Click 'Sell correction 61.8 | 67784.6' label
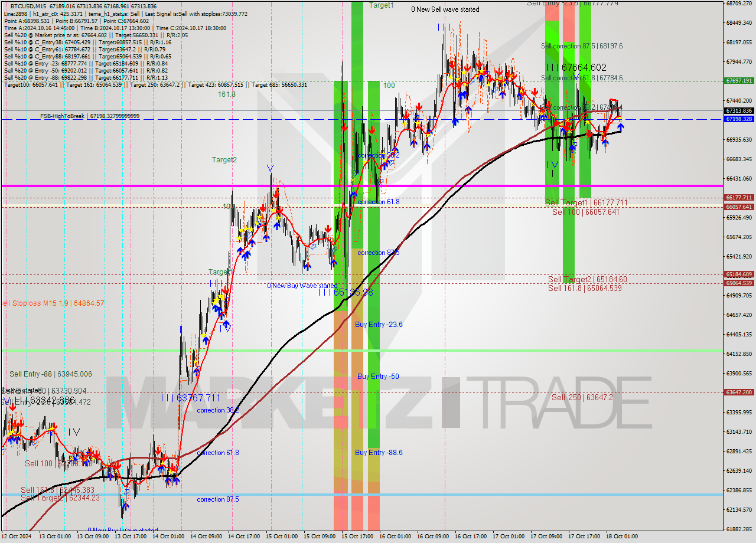 pyautogui.click(x=582, y=77)
